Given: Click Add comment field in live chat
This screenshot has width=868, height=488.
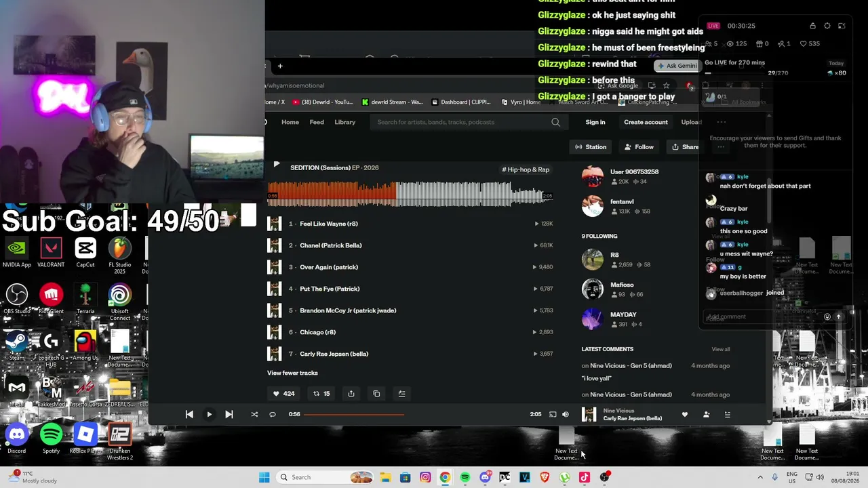Looking at the screenshot, I should tap(763, 317).
